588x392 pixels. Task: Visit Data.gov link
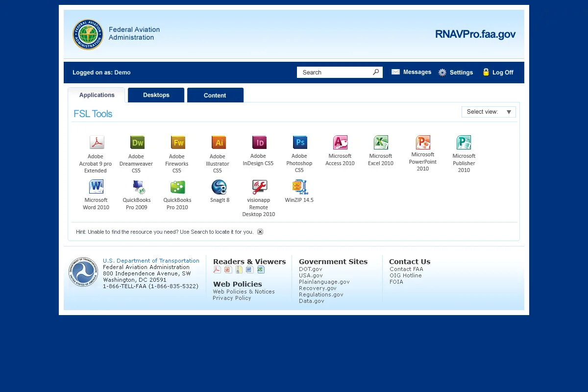pyautogui.click(x=312, y=301)
